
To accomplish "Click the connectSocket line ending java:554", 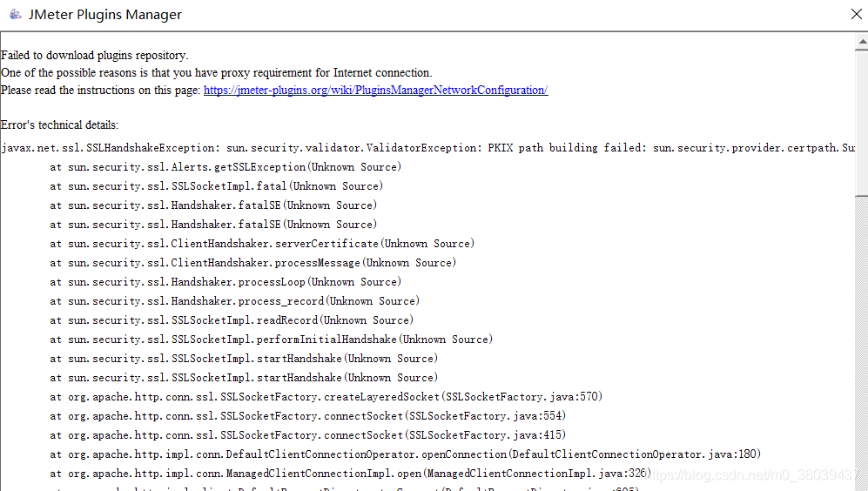I will pyautogui.click(x=308, y=416).
